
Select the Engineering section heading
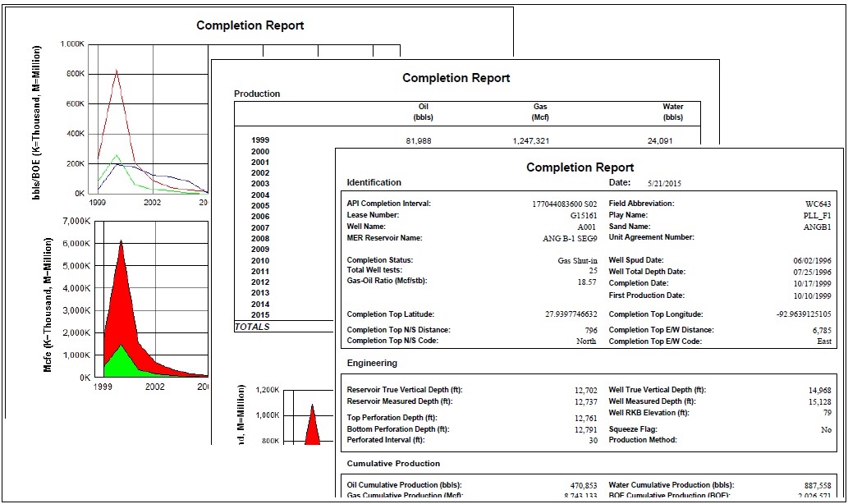point(372,363)
